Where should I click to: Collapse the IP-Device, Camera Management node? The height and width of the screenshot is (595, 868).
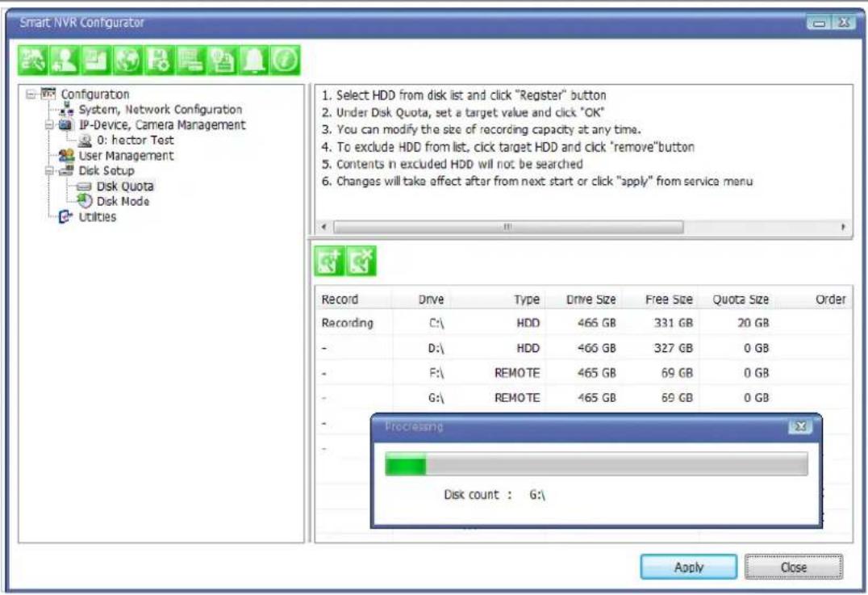tap(49, 125)
